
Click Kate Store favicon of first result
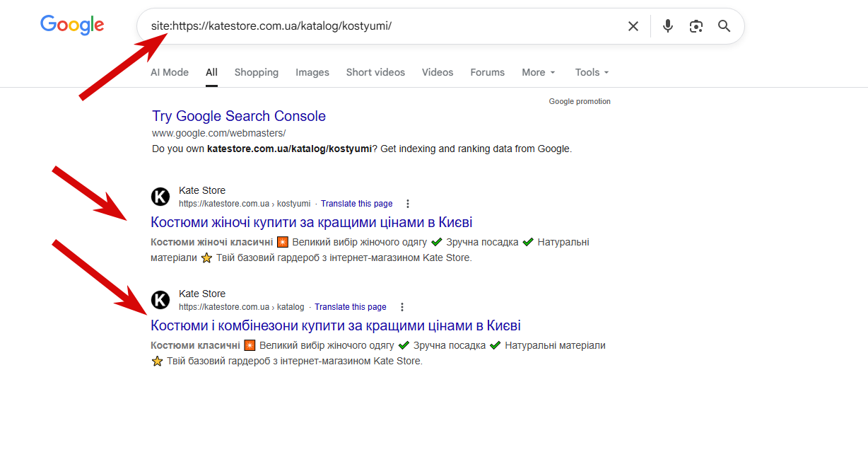coord(160,197)
